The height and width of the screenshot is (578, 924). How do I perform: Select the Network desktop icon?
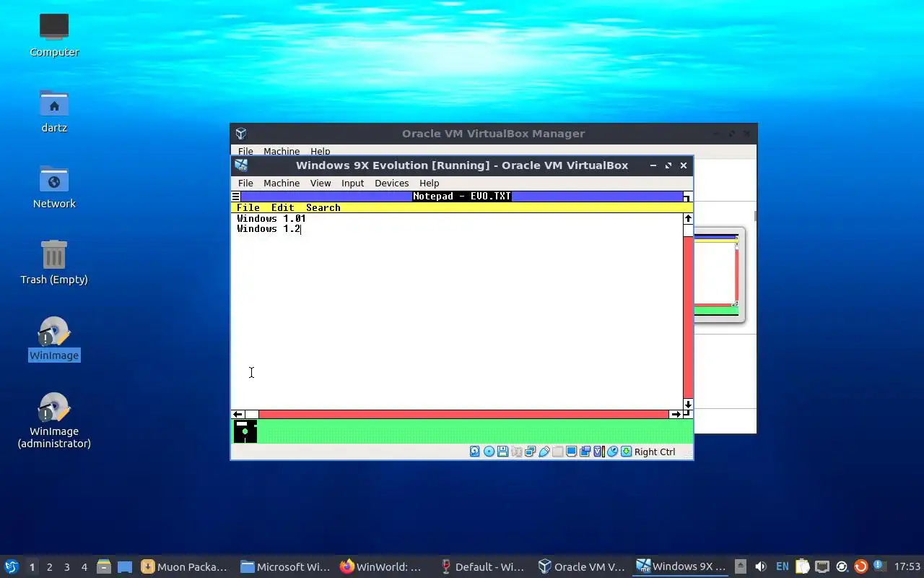[x=54, y=187]
